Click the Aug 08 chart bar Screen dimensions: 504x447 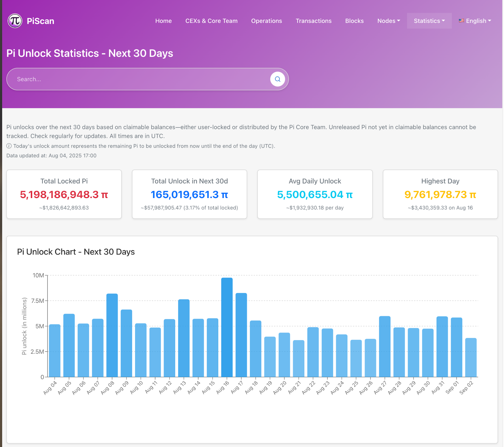click(x=112, y=335)
